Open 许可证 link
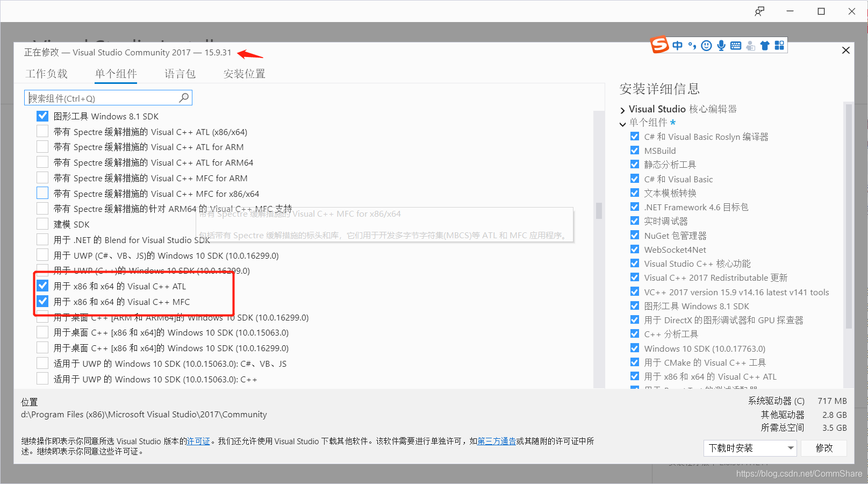Viewport: 868px width, 484px height. click(198, 441)
